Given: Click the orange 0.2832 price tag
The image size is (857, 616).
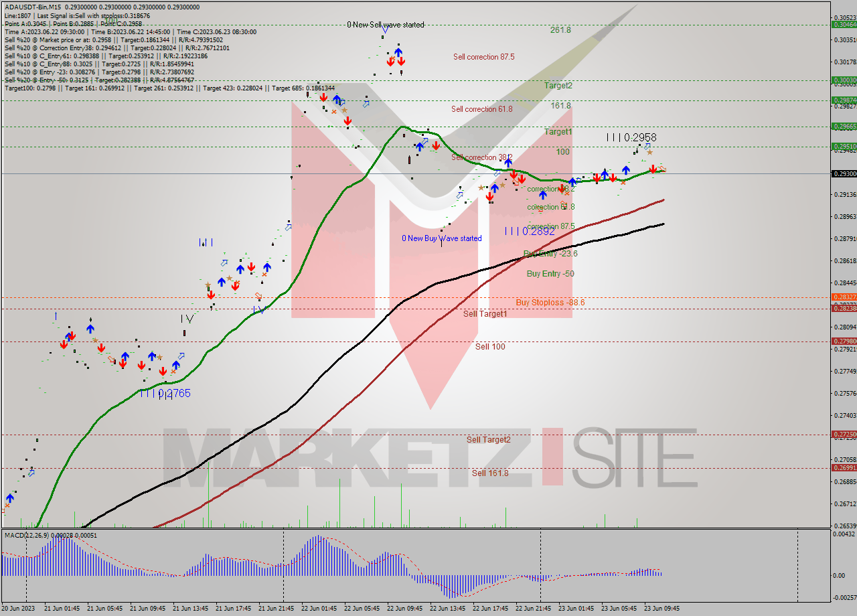Looking at the screenshot, I should pyautogui.click(x=843, y=297).
